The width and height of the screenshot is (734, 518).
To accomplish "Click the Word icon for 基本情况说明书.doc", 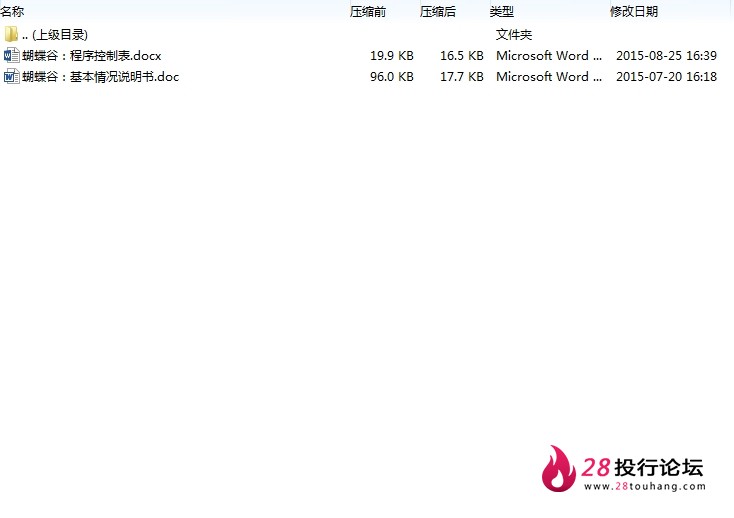I will pyautogui.click(x=11, y=76).
